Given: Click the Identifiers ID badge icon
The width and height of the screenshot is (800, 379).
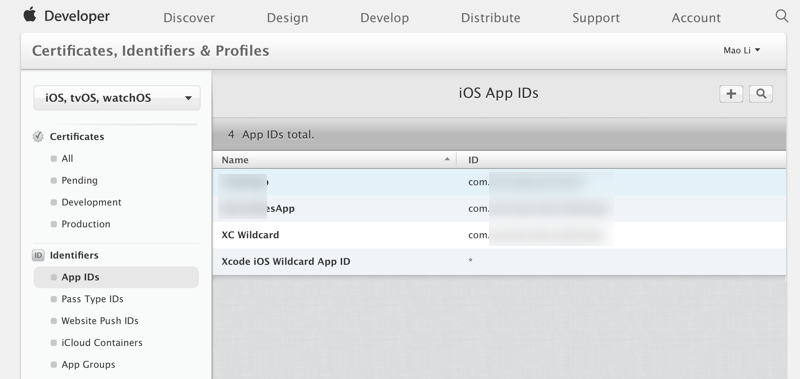Looking at the screenshot, I should 38,255.
